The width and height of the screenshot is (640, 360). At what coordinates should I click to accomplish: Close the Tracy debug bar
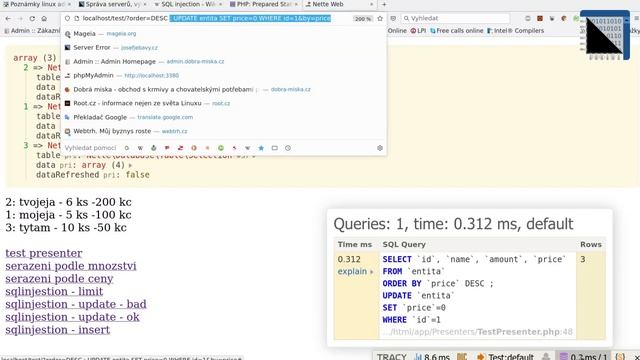point(636,357)
